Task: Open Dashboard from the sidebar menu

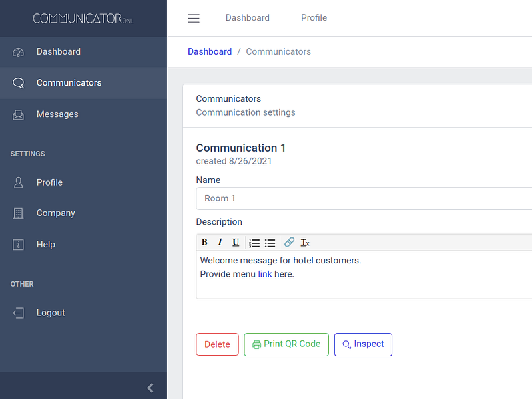Action: point(83,51)
